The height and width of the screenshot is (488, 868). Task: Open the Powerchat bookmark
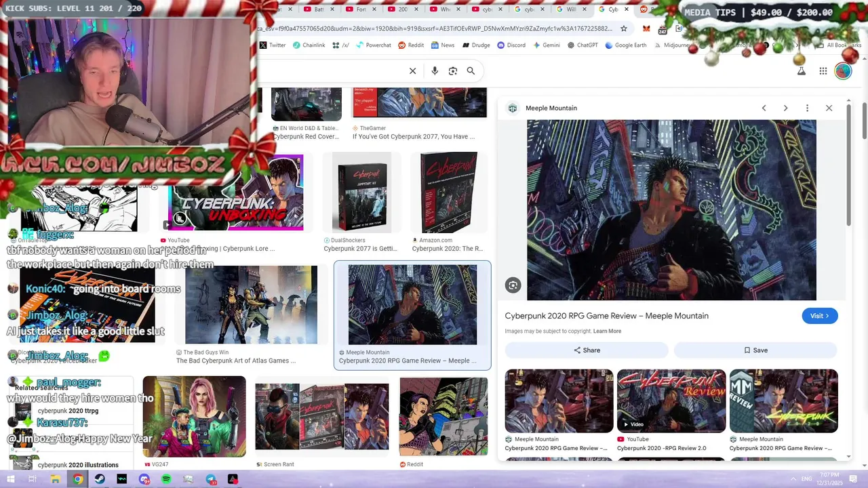click(374, 45)
